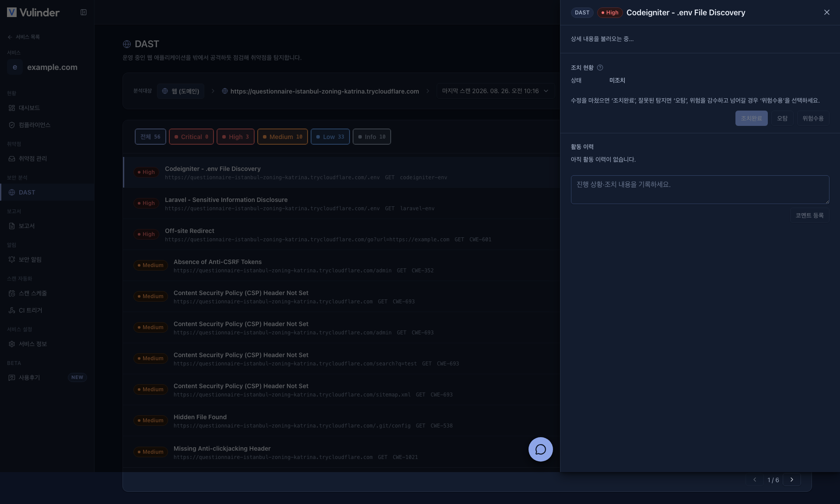
Task: Click the 보고서 document icon
Action: [12, 226]
